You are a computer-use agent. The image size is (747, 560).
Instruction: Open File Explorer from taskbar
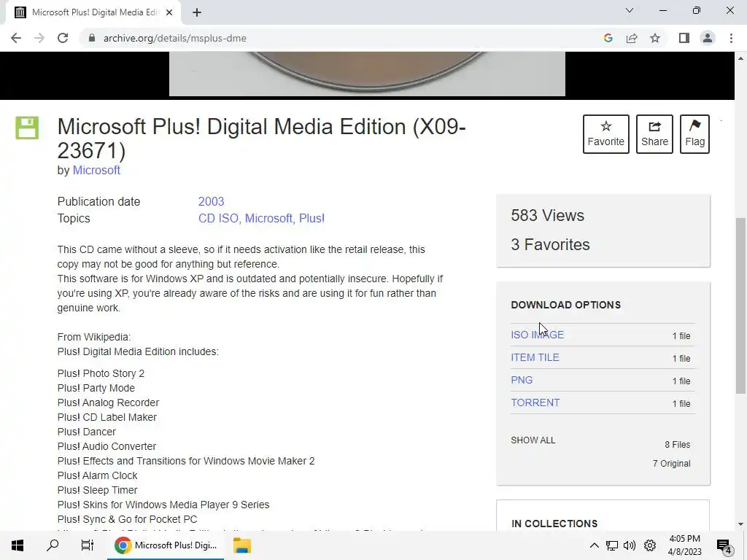click(242, 545)
